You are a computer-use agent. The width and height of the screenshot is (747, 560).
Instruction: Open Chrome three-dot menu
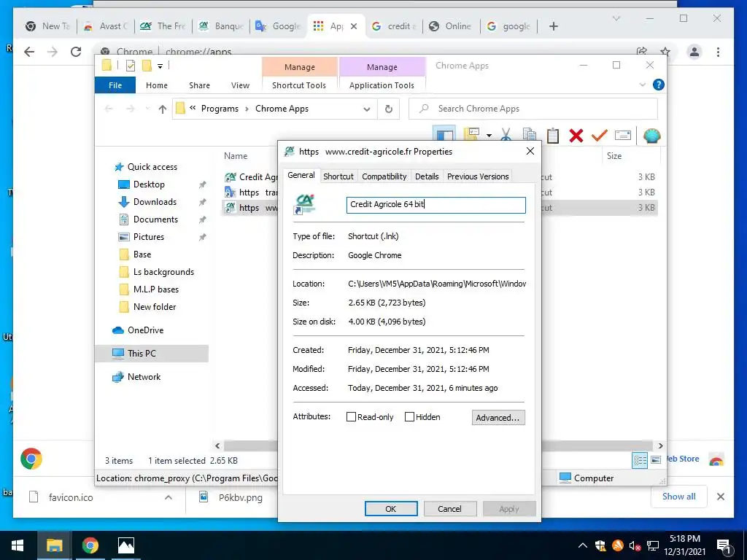point(718,52)
